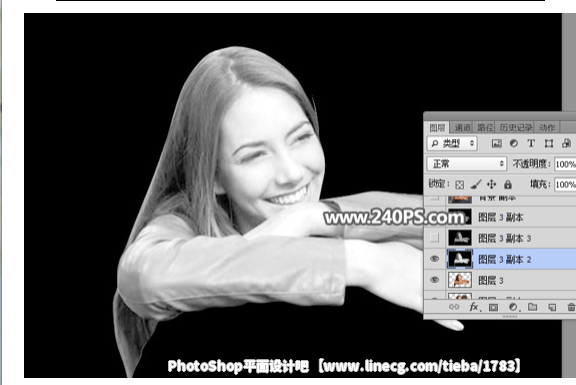Filter layers by smart object icon
This screenshot has height=385, width=576.
pyautogui.click(x=566, y=143)
